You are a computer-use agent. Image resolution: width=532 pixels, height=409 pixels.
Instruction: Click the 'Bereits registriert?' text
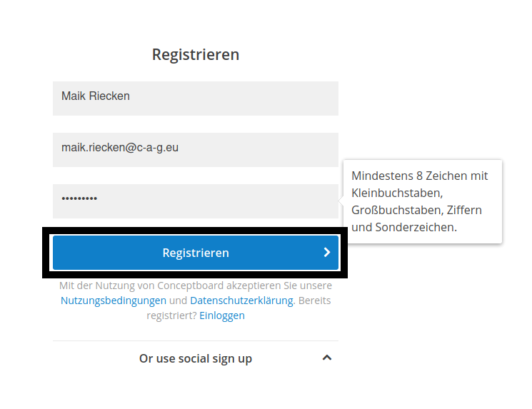(239, 308)
